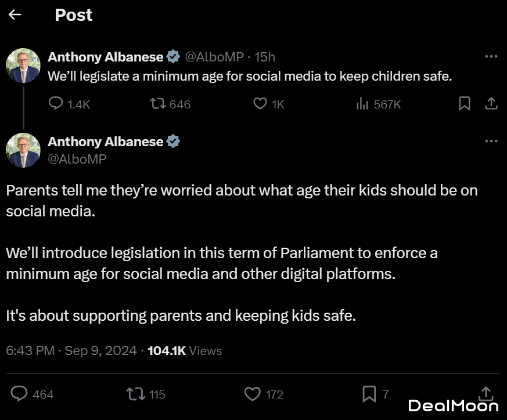View analytics showing 567K views

coord(362,104)
